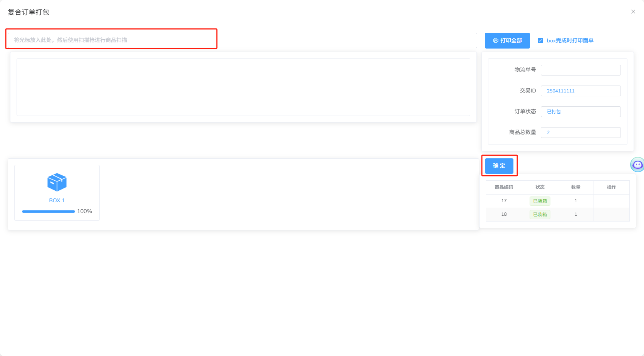The width and height of the screenshot is (644, 356).
Task: Click the 确定 confirm button
Action: [x=499, y=166]
